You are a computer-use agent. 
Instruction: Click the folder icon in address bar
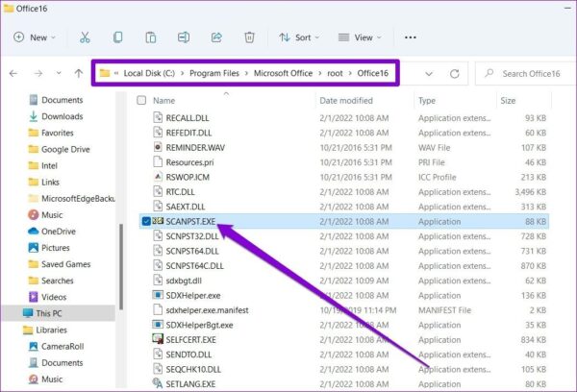click(105, 73)
